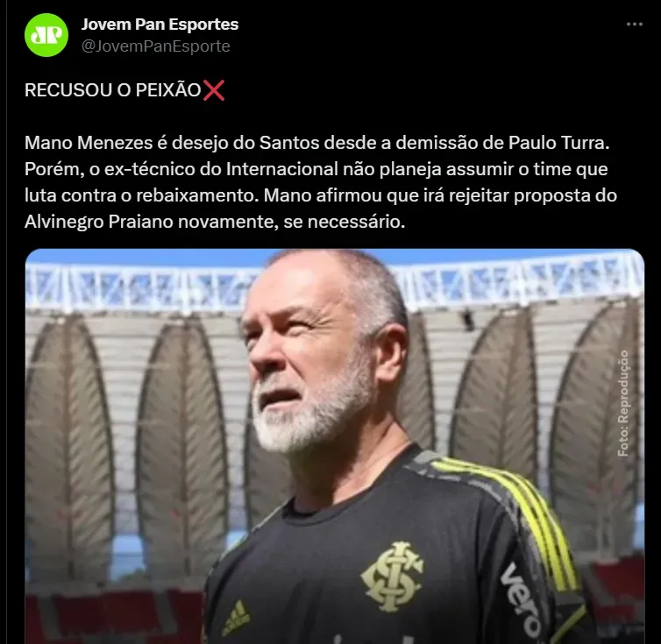
Task: Click the Internacional crest on the shirt
Action: [x=393, y=577]
